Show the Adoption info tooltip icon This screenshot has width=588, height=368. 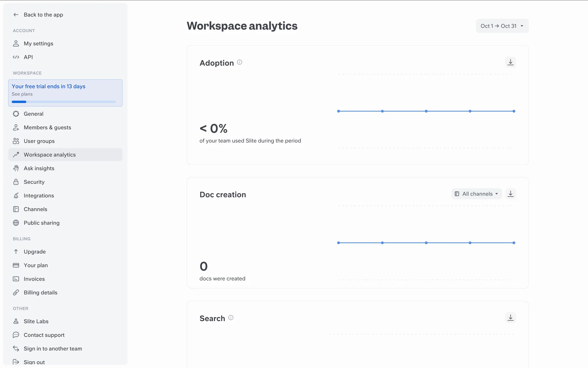pyautogui.click(x=239, y=62)
